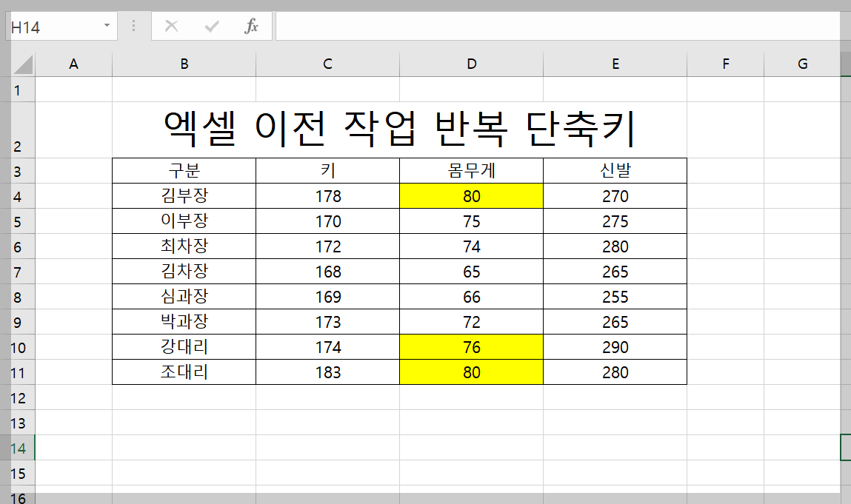This screenshot has height=504, width=851.
Task: Select column D header
Action: point(471,64)
